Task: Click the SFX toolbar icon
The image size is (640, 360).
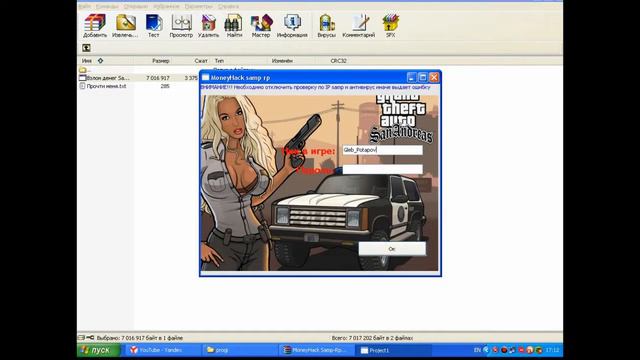Action: click(x=390, y=25)
